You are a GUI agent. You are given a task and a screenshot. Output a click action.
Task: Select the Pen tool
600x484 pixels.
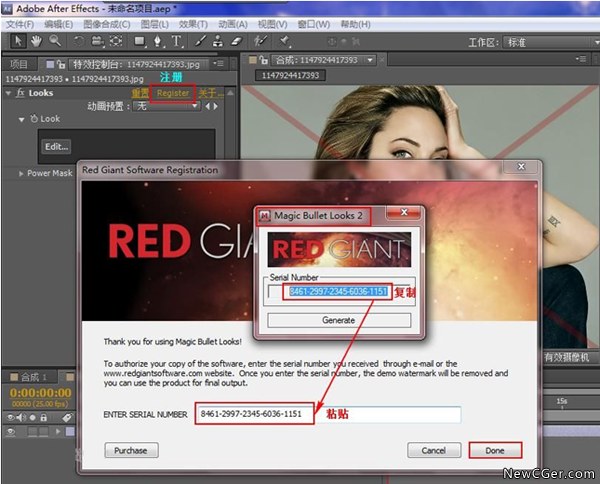(158, 41)
